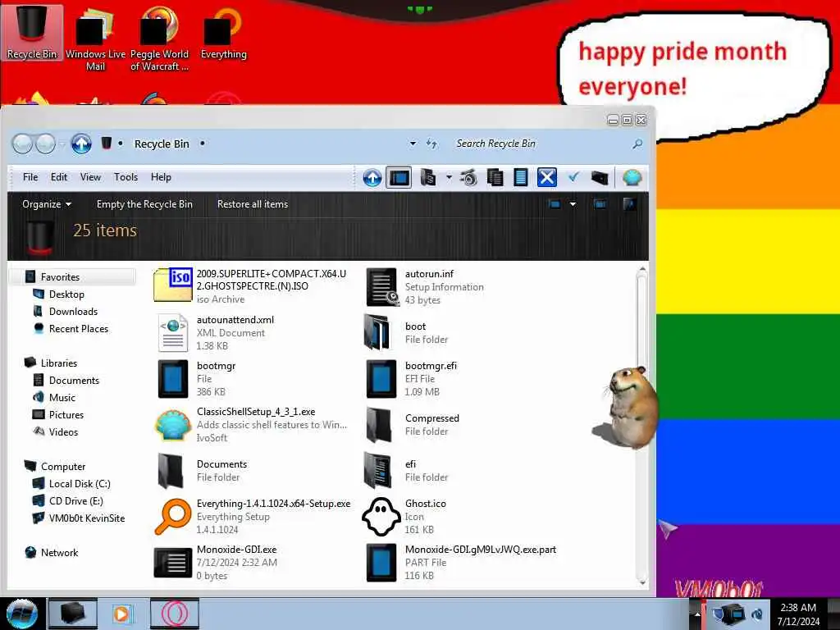
Task: Click the Search Recycle Bin field
Action: tap(541, 144)
